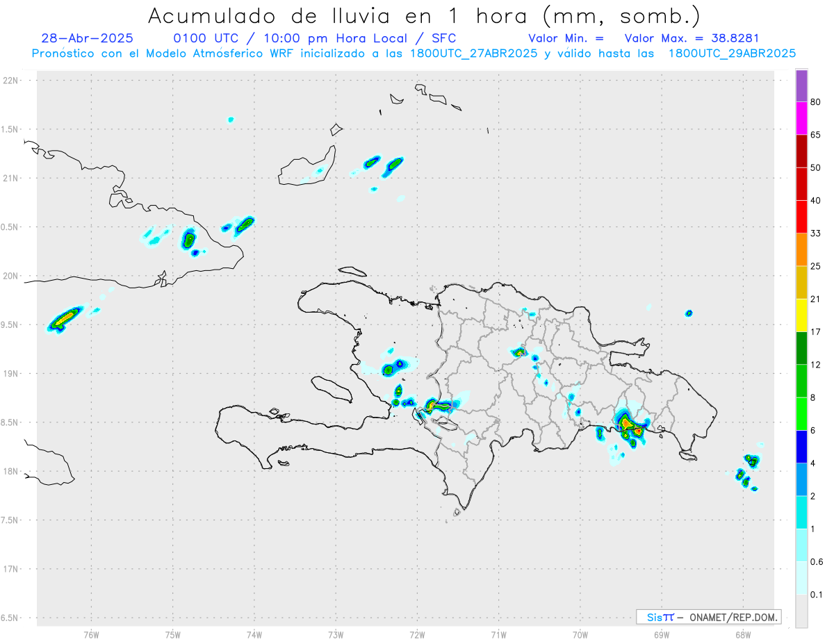Select the yellow 17–21 mm legend band

[x=801, y=315]
